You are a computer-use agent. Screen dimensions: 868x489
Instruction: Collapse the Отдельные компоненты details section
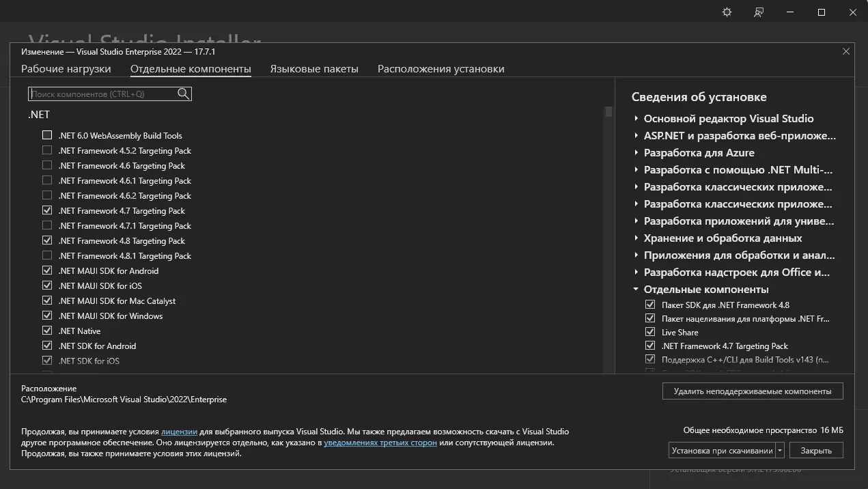[636, 289]
